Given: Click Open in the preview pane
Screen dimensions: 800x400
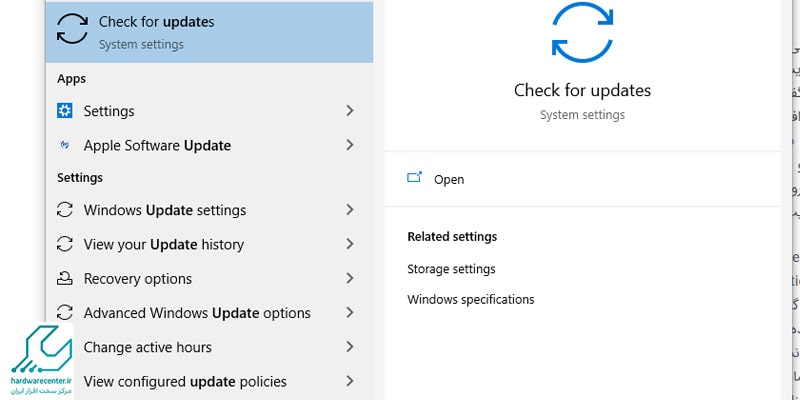Looking at the screenshot, I should [448, 180].
